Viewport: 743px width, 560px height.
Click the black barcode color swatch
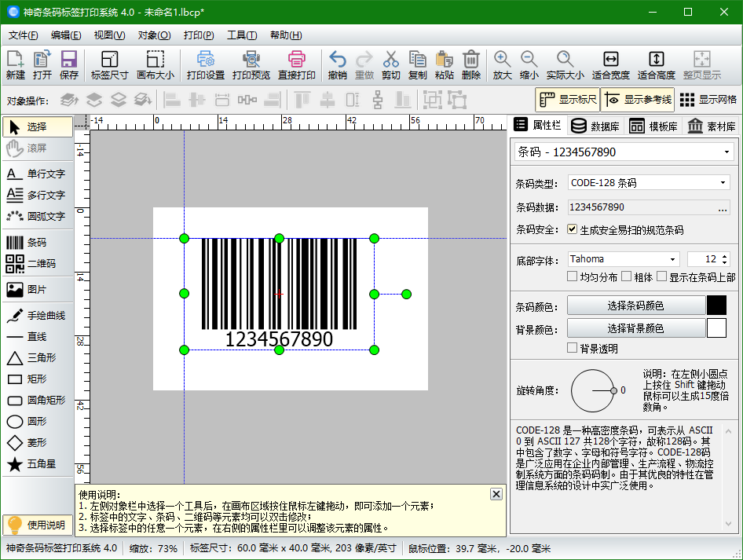[x=716, y=306]
